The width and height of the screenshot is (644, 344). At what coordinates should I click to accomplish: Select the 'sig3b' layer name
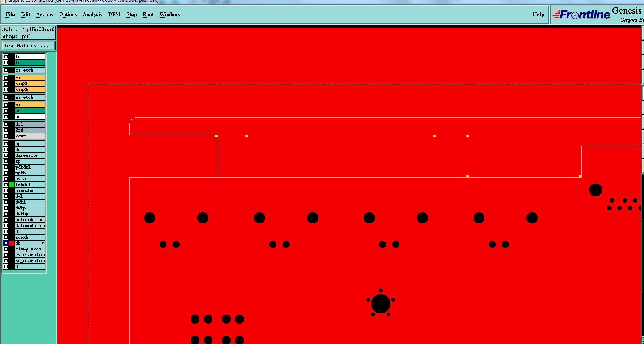coord(30,90)
